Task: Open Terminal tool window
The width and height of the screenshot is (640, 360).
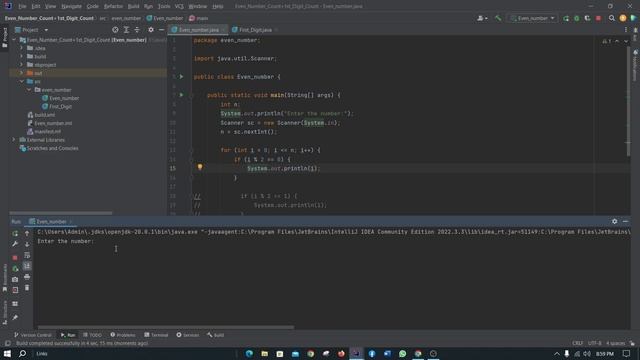Action: pyautogui.click(x=156, y=335)
